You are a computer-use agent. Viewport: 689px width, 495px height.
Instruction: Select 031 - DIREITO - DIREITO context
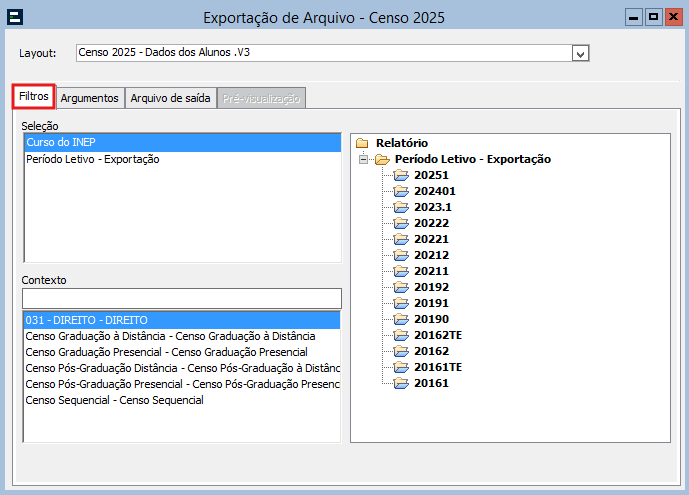pyautogui.click(x=182, y=320)
